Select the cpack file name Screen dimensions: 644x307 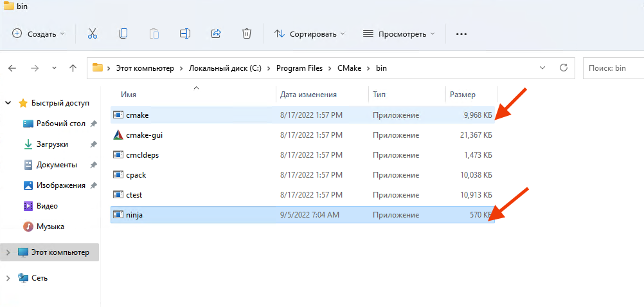(x=136, y=175)
